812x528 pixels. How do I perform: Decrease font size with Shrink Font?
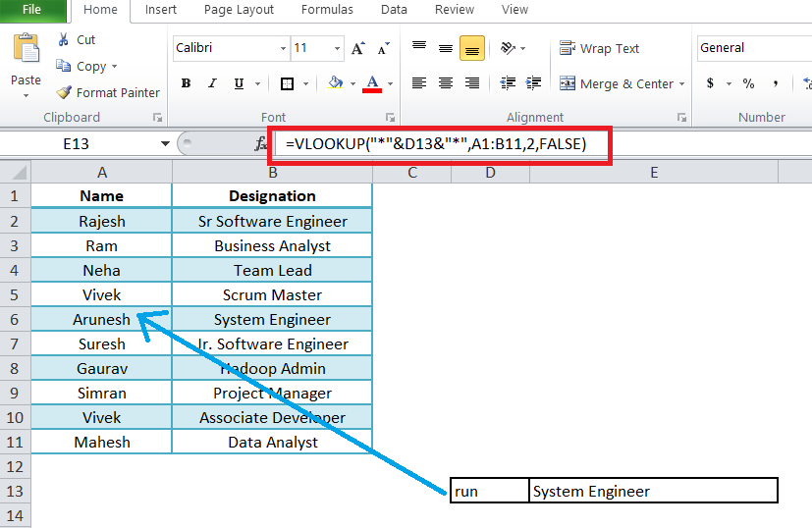pyautogui.click(x=384, y=49)
